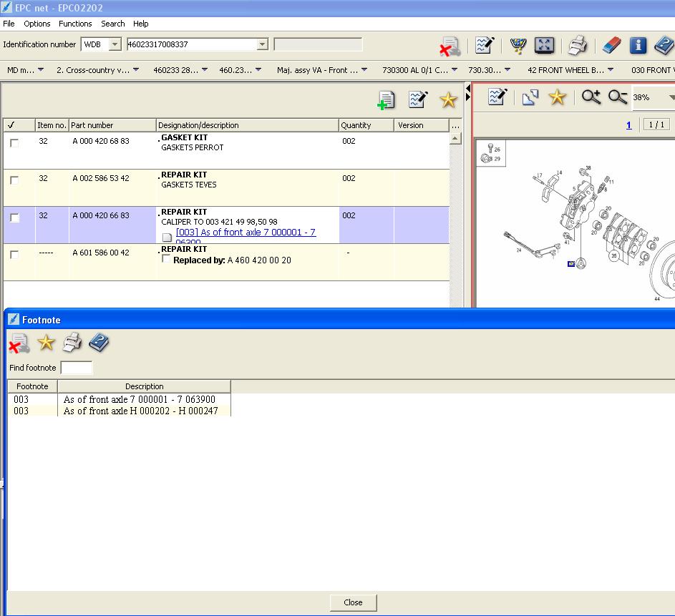Click the fullscreen expand icon in top toolbar
The height and width of the screenshot is (616, 675).
(545, 46)
